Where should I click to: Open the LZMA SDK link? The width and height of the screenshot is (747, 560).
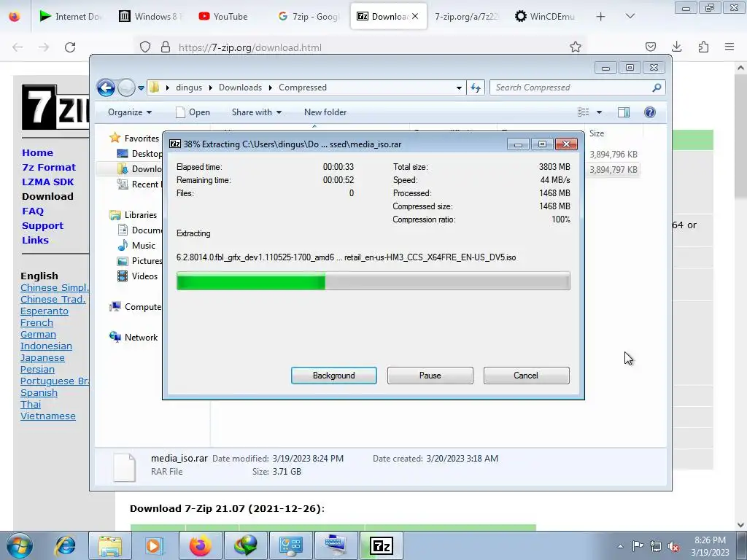point(47,182)
